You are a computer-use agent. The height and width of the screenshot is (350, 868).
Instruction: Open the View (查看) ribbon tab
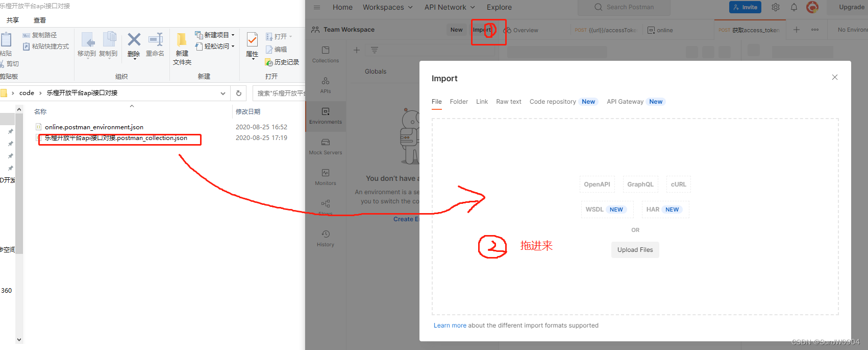[x=40, y=20]
